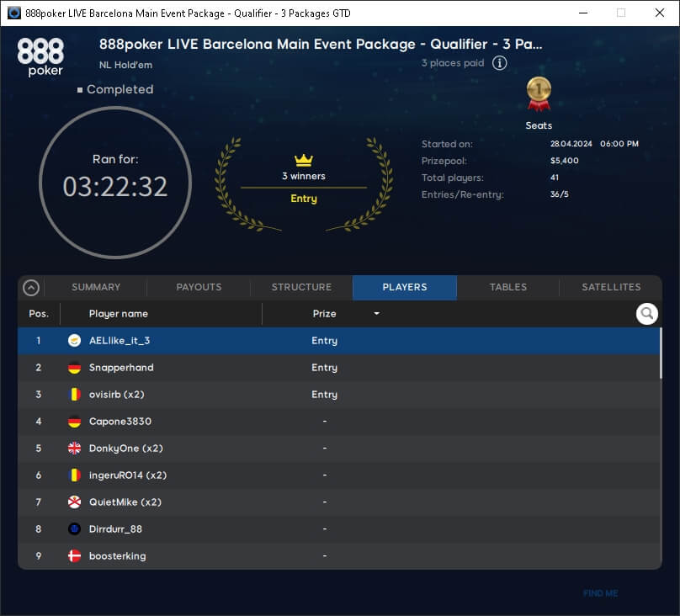The width and height of the screenshot is (680, 616).
Task: Click the 36/5 entries value
Action: [x=560, y=194]
